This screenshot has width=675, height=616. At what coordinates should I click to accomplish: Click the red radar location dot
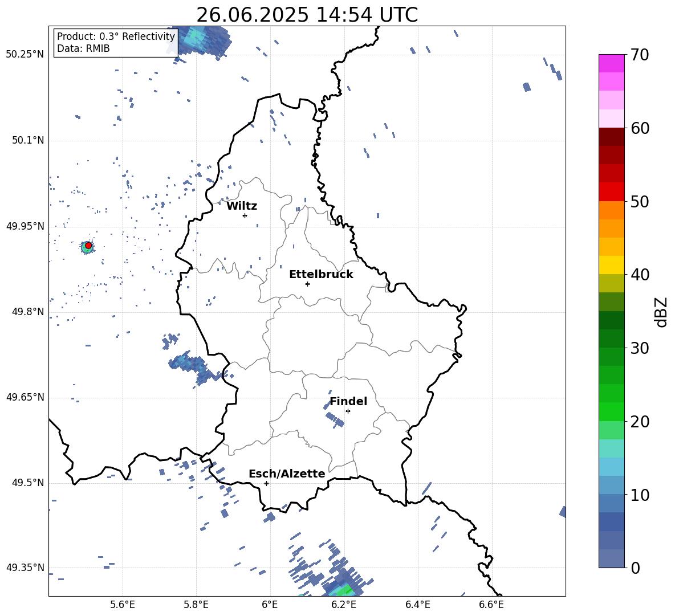click(x=88, y=246)
